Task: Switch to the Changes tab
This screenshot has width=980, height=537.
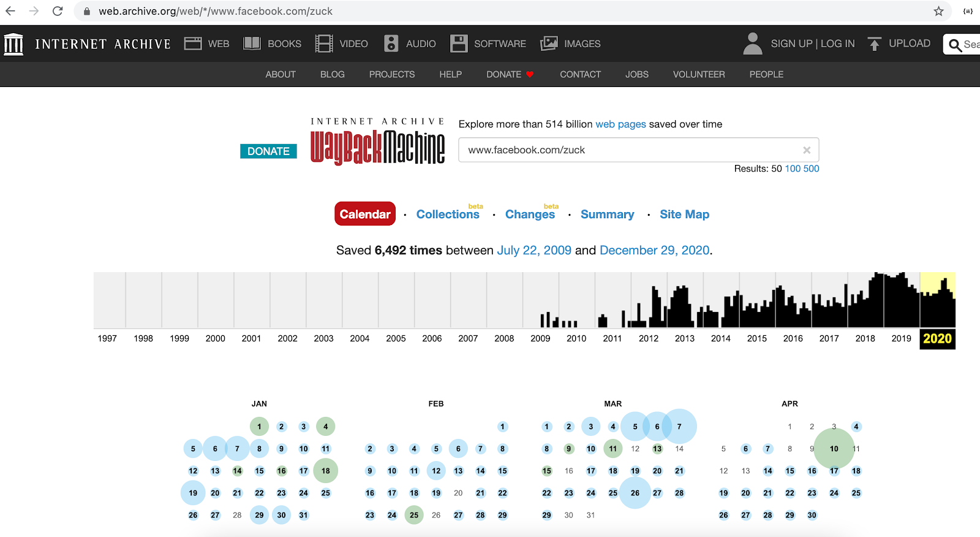Action: pyautogui.click(x=530, y=215)
